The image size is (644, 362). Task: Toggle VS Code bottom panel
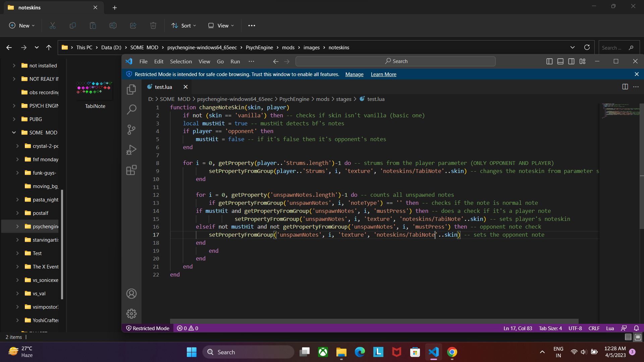click(x=560, y=61)
